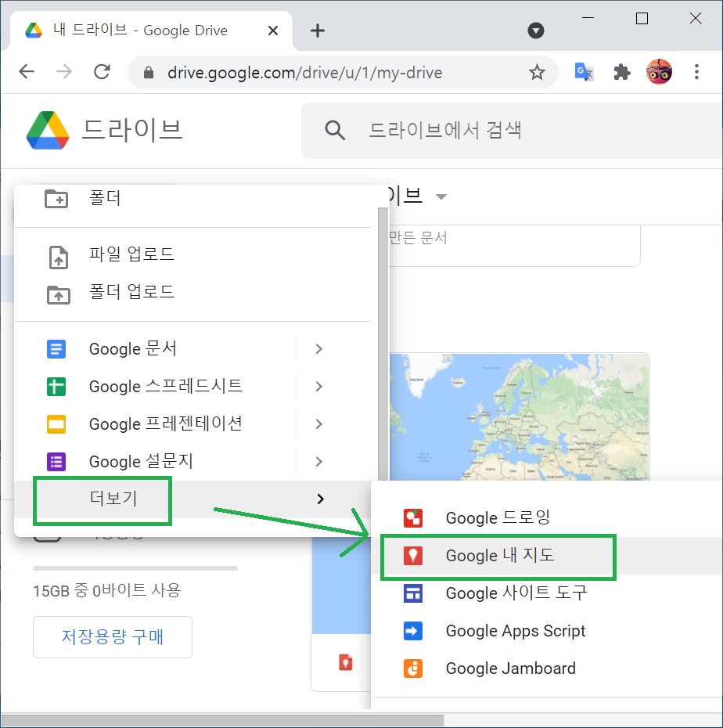Click the 드라이브에서 검색 search field
Viewport: 723px width, 728px height.
[512, 131]
